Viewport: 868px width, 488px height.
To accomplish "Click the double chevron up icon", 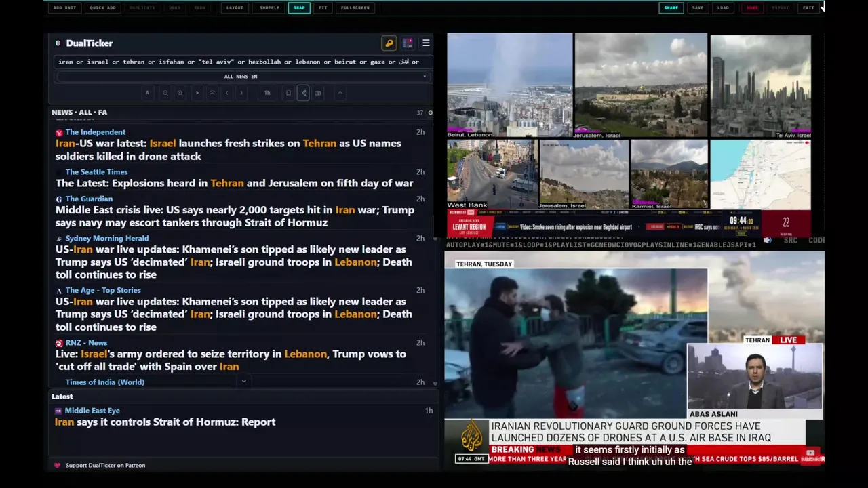I will pos(212,93).
